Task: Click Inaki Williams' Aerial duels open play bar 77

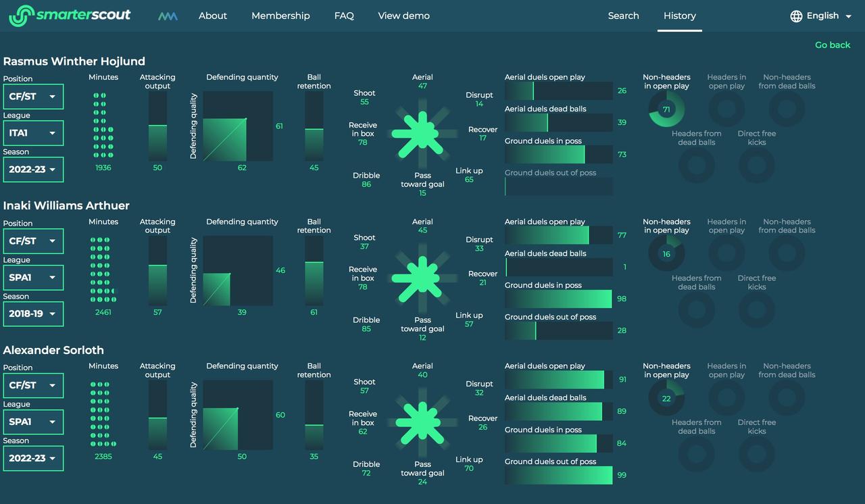Action: click(x=559, y=235)
